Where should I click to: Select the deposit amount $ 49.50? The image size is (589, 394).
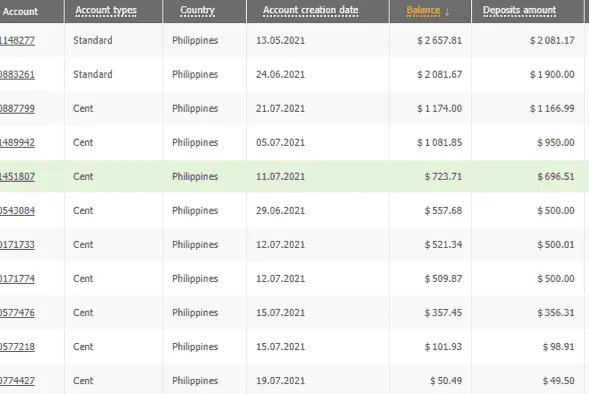(x=558, y=381)
